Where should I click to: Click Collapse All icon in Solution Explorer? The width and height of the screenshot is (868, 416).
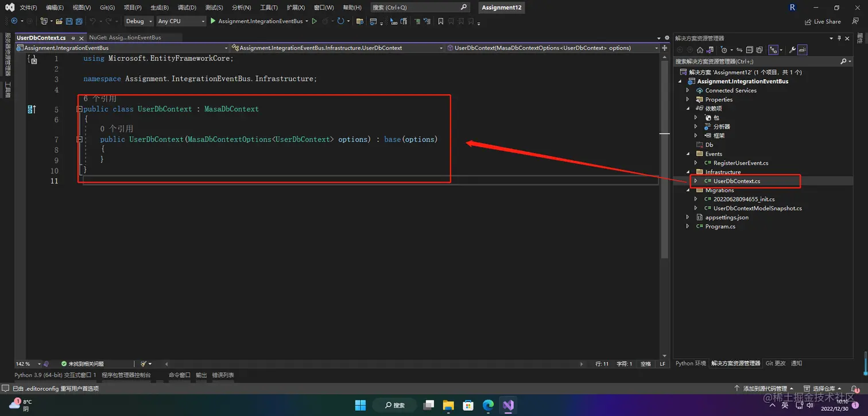750,50
